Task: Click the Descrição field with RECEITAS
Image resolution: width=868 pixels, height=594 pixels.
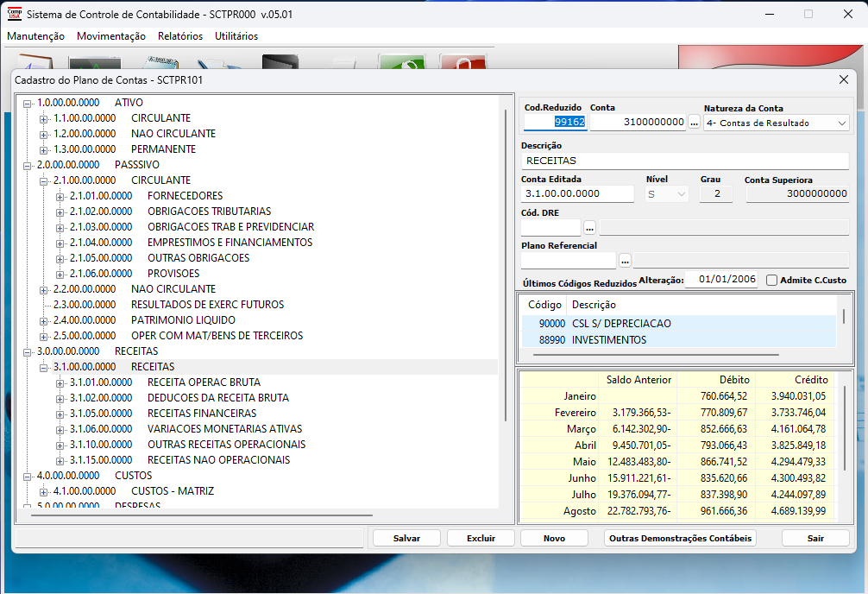Action: click(x=685, y=161)
